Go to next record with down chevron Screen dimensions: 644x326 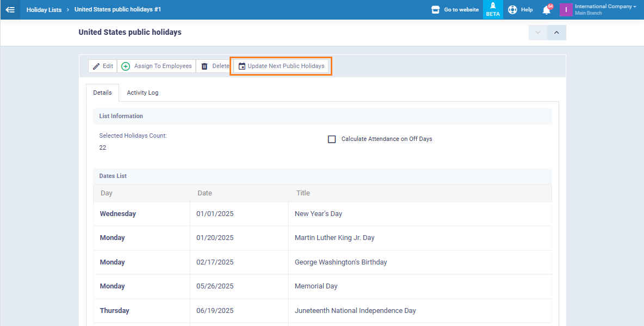click(538, 33)
